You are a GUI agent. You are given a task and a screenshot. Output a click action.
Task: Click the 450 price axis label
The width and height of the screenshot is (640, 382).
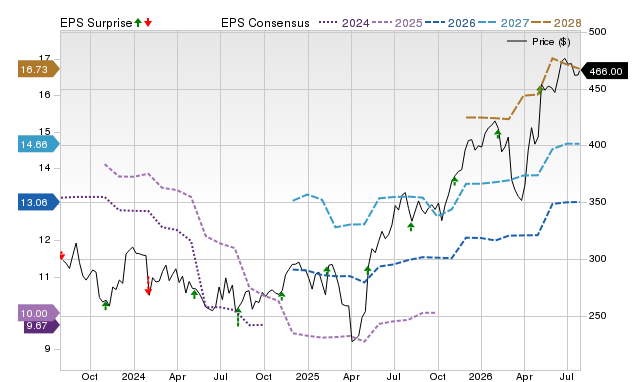click(x=598, y=89)
